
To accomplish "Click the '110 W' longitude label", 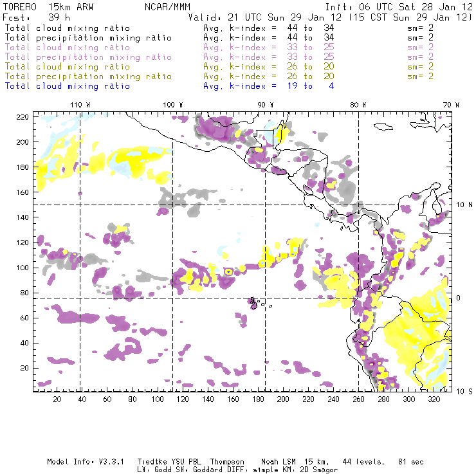I will 80,105.
